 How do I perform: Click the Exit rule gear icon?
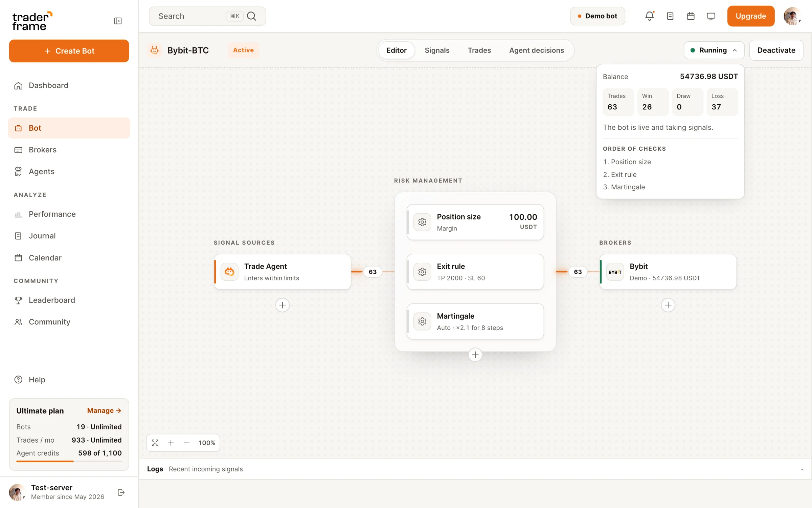click(422, 272)
